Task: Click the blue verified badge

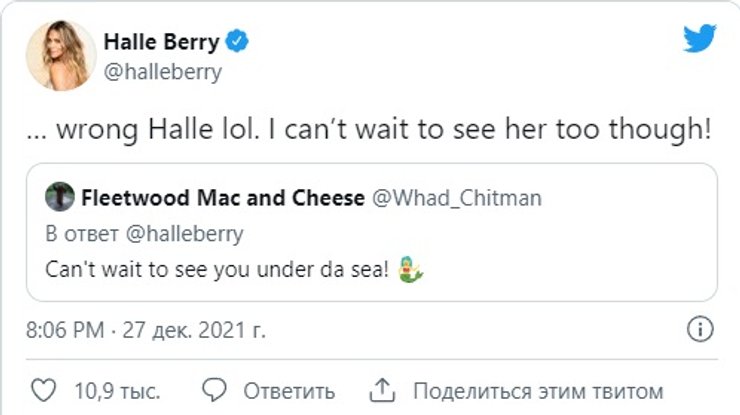Action: click(238, 42)
